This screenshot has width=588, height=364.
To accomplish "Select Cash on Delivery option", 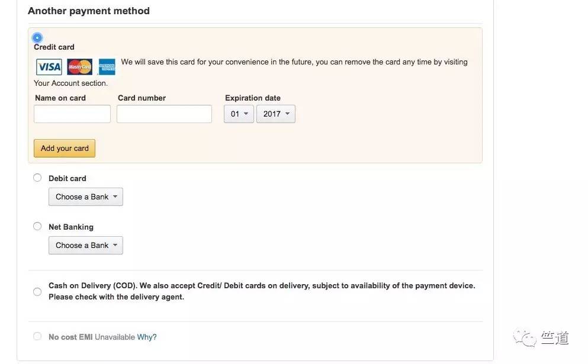I will [x=37, y=291].
